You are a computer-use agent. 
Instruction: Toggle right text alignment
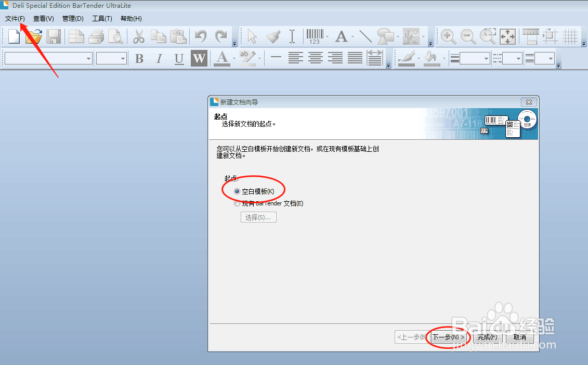pyautogui.click(x=335, y=58)
